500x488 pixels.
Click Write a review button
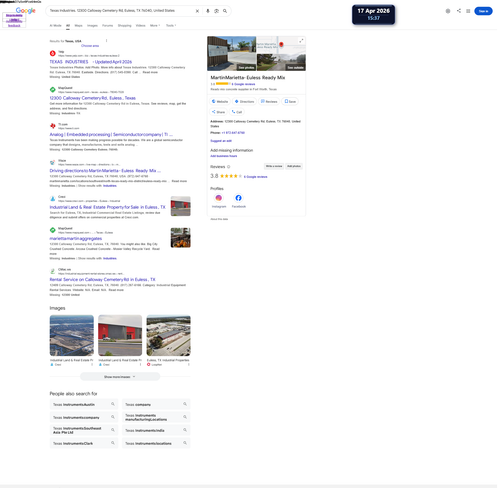274,166
